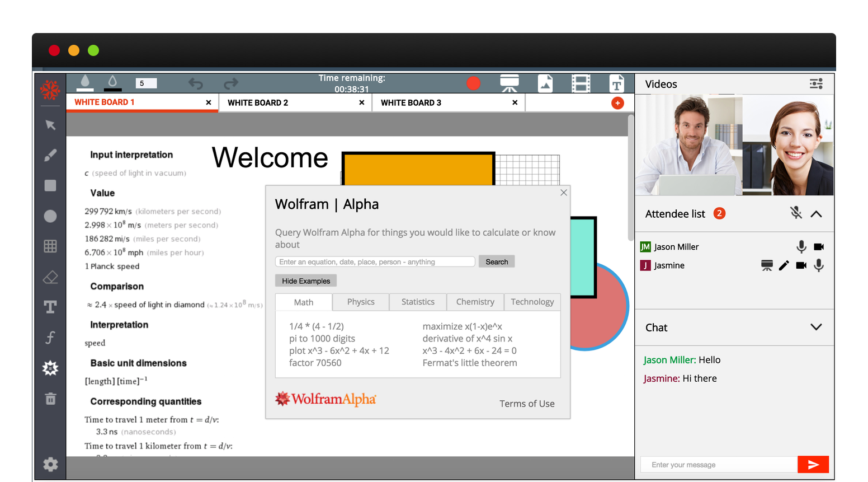Open the Videos panel settings sliders
868x482 pixels.
point(816,84)
